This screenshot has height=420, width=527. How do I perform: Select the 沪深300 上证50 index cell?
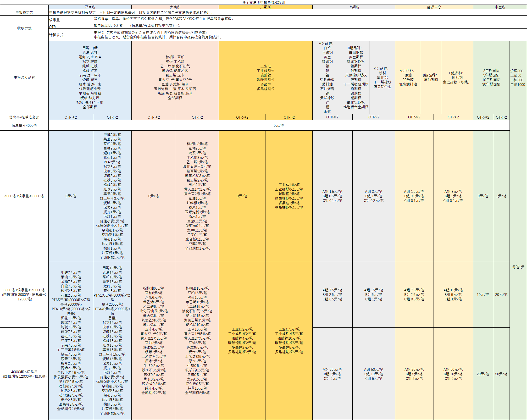pos(518,77)
